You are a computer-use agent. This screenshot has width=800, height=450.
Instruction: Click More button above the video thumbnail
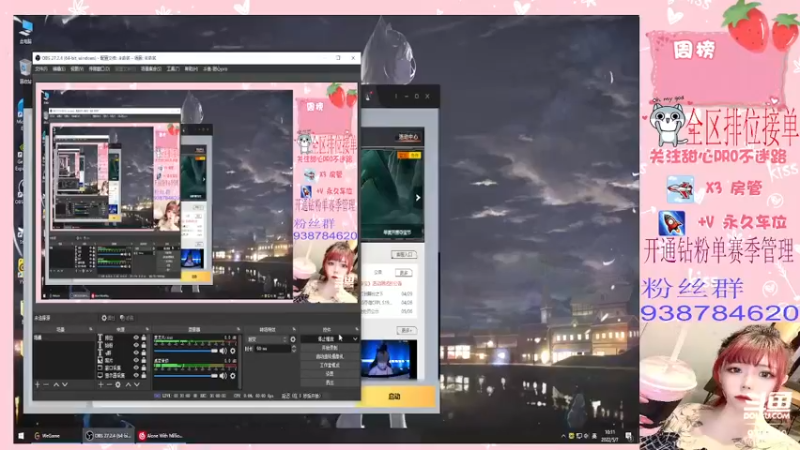(407, 331)
